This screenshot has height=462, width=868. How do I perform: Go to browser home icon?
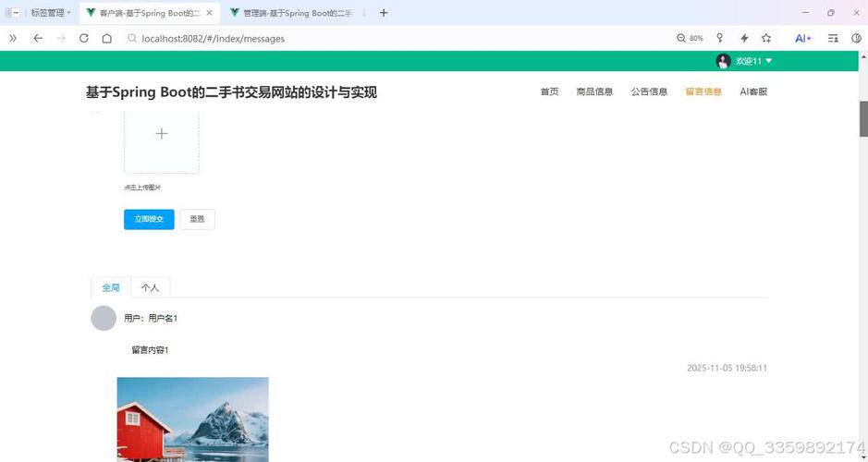click(107, 38)
